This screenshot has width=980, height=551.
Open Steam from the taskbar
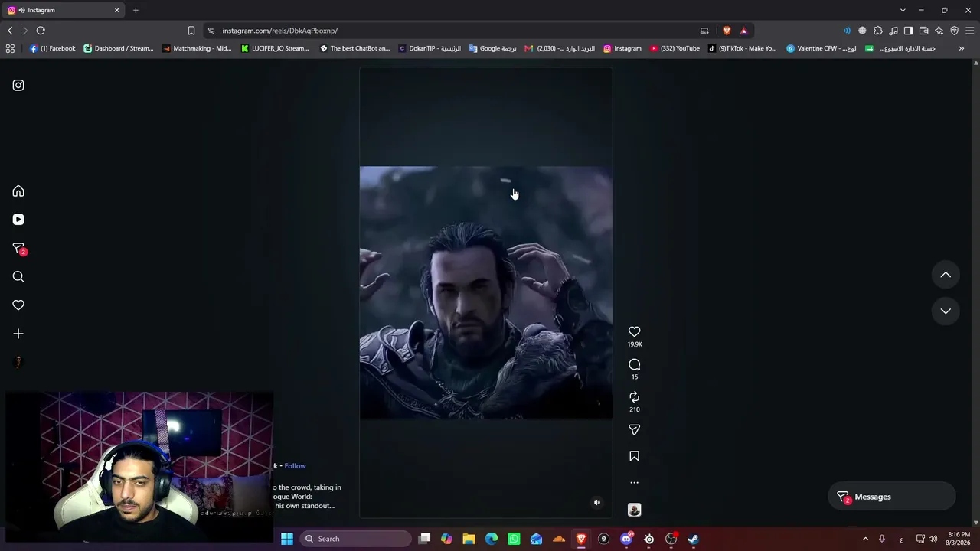(x=693, y=539)
